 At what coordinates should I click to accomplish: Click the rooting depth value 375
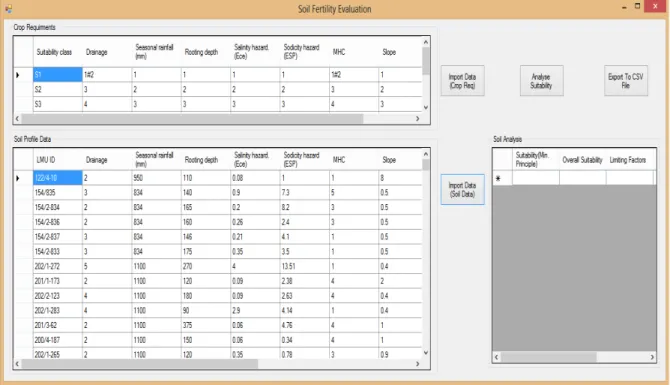[206, 325]
